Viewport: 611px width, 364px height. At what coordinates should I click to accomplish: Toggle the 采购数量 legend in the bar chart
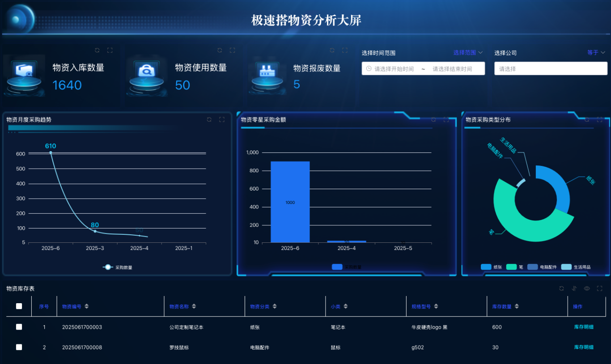[347, 267]
